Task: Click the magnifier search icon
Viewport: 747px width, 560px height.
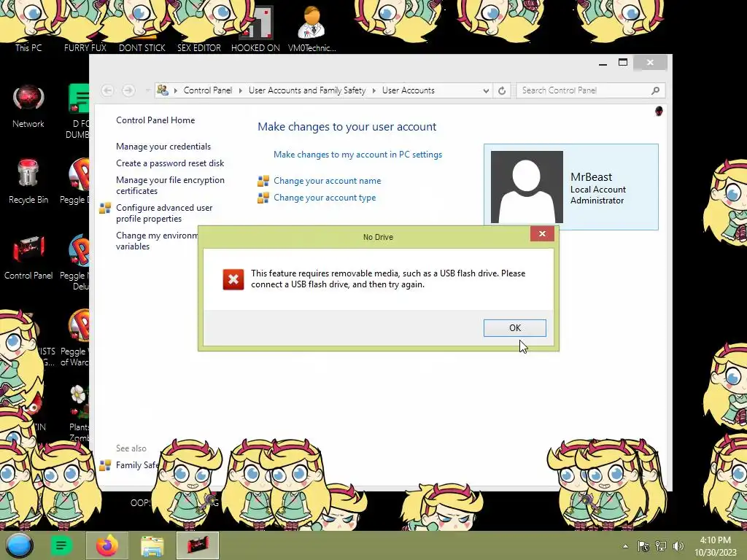Action: pyautogui.click(x=656, y=90)
